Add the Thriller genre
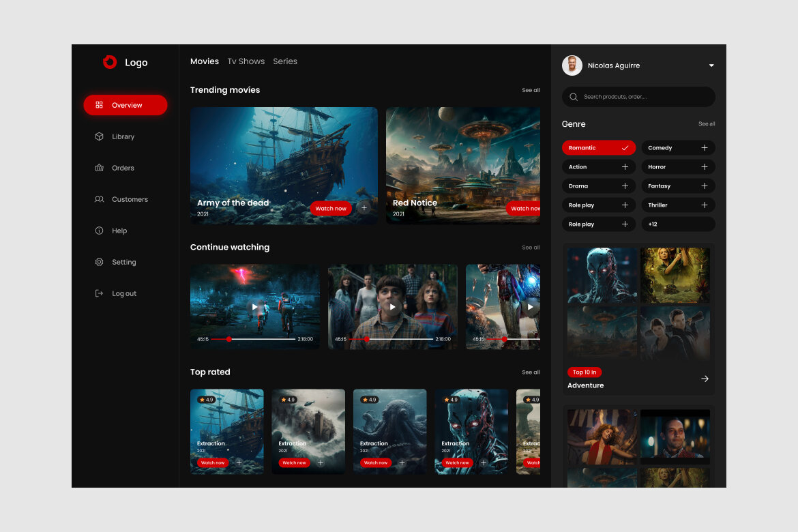The height and width of the screenshot is (532, 798). click(x=678, y=205)
